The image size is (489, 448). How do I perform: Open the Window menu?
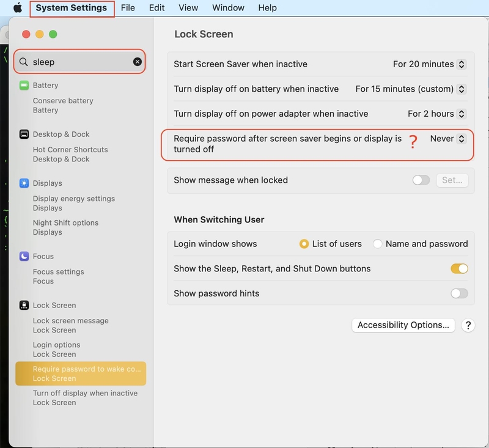(228, 8)
